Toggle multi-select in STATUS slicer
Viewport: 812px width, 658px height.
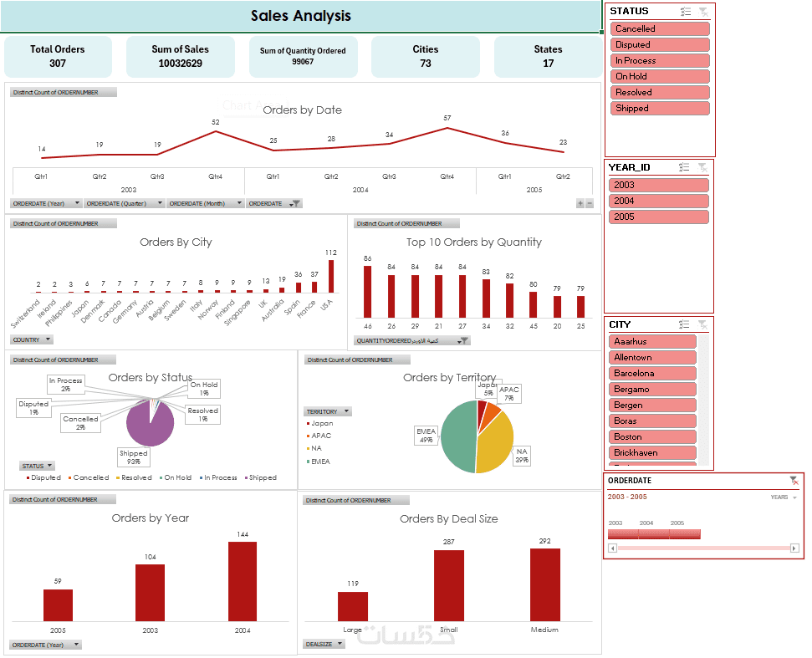pyautogui.click(x=686, y=12)
